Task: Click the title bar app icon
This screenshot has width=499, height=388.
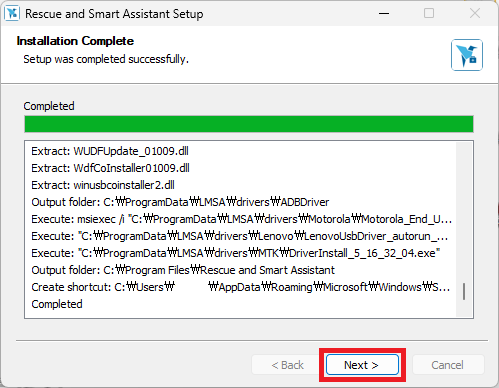Action: (12, 14)
